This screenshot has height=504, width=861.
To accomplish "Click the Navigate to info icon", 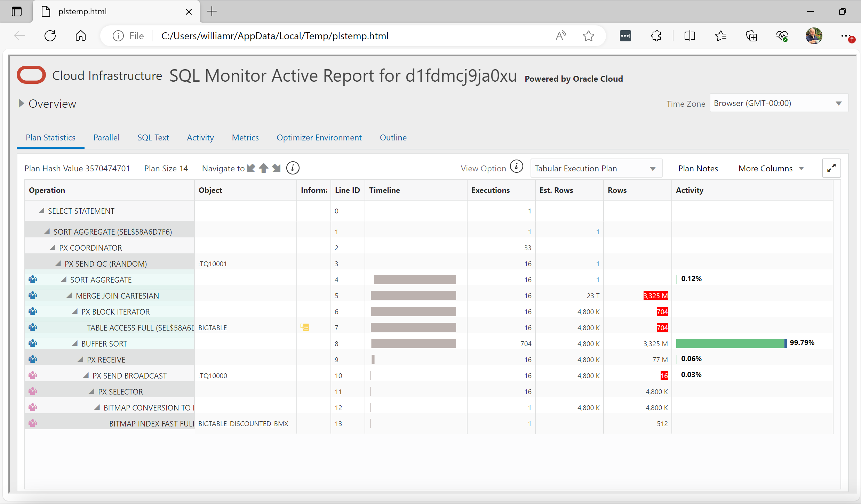I will (293, 168).
